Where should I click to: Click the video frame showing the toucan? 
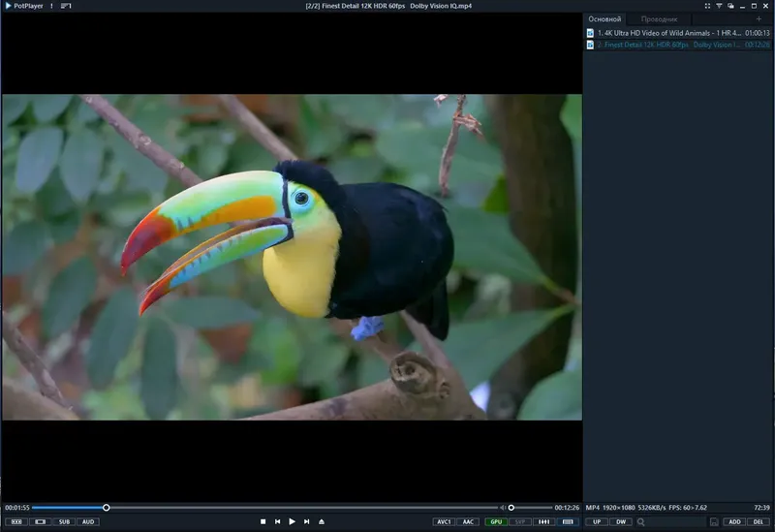click(293, 257)
